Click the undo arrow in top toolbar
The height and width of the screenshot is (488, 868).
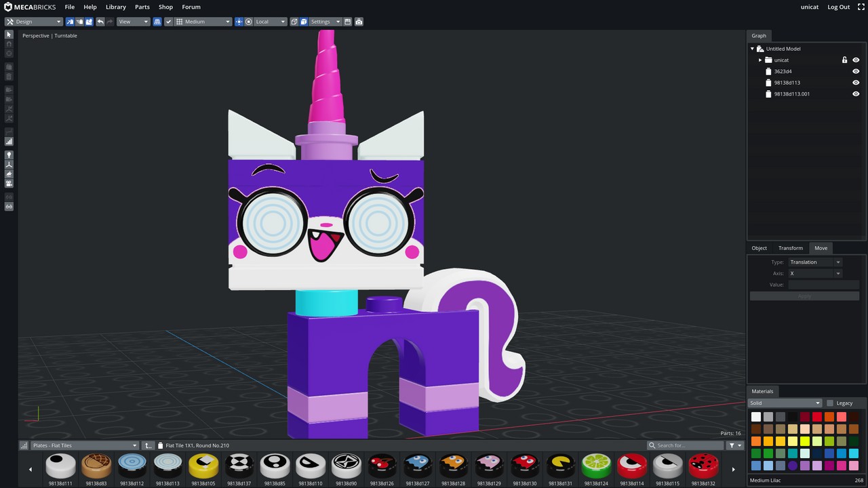[x=100, y=22]
